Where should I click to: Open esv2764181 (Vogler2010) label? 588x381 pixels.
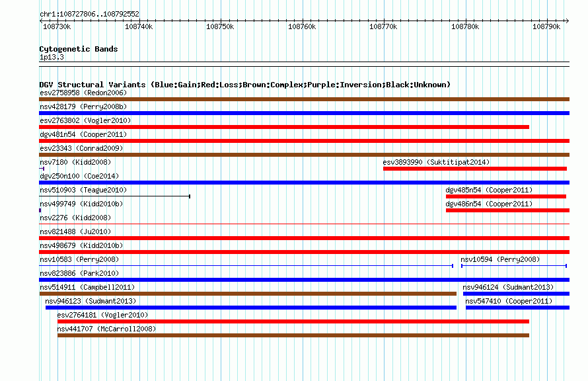click(x=102, y=315)
